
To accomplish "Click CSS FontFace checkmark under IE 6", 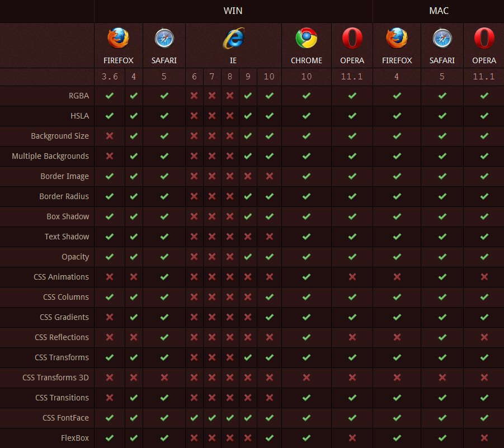I will tap(194, 418).
